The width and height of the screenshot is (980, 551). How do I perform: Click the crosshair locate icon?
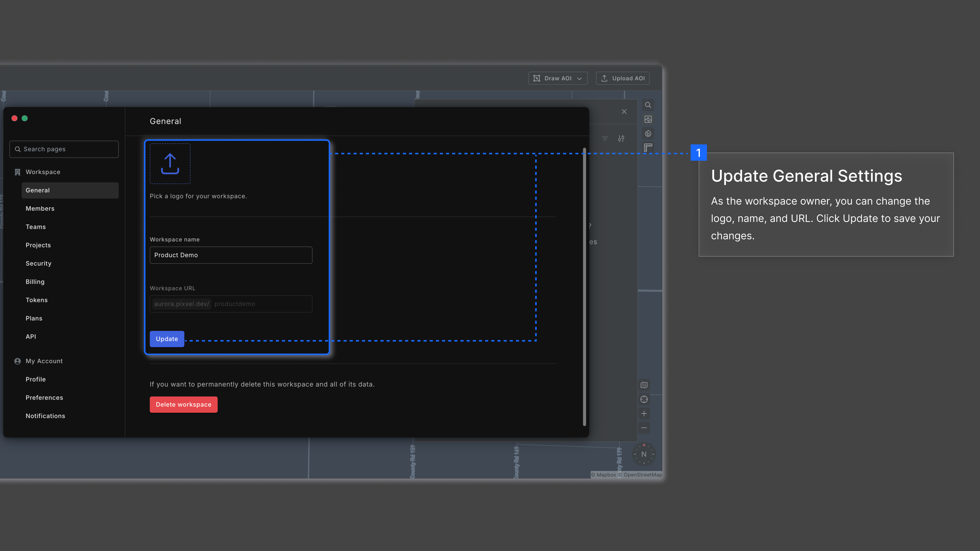pos(644,399)
